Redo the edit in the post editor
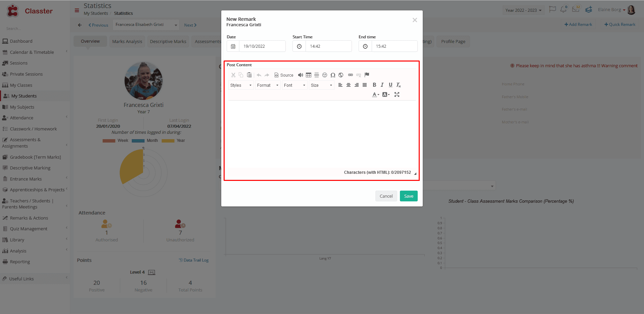Image resolution: width=644 pixels, height=314 pixels. point(267,75)
